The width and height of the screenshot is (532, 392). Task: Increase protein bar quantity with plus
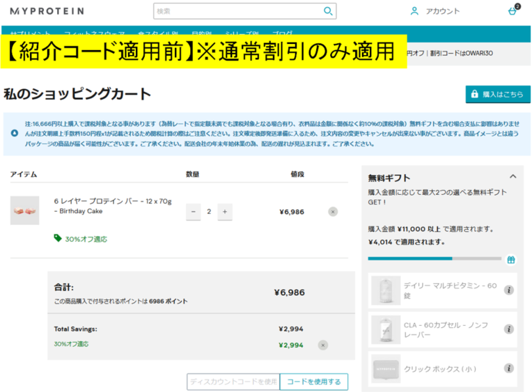225,212
